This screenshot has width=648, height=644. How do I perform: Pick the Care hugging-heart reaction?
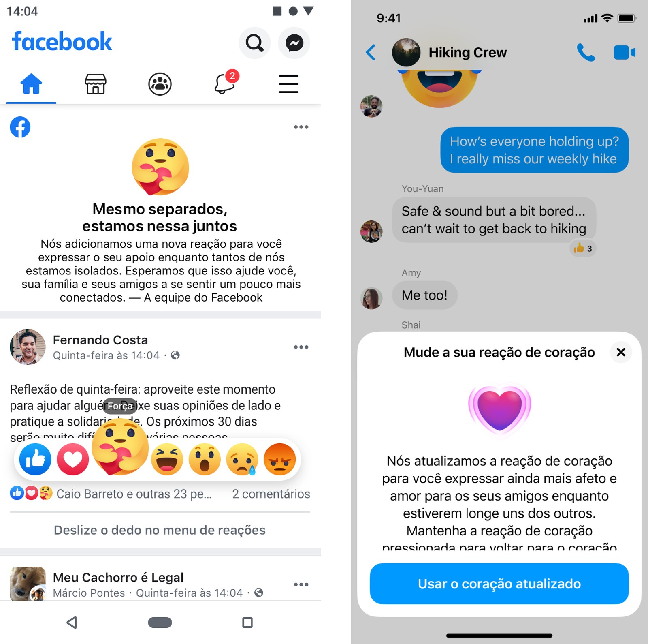pos(120,446)
